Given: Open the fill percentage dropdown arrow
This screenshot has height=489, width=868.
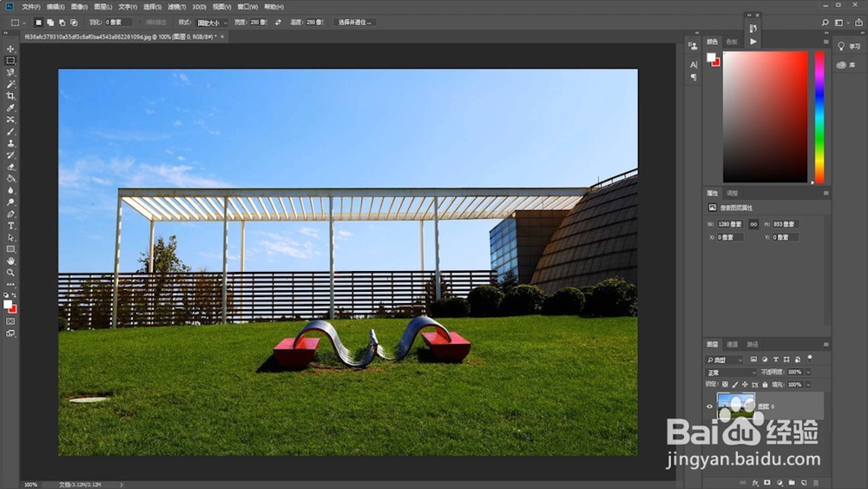Looking at the screenshot, I should pos(808,384).
